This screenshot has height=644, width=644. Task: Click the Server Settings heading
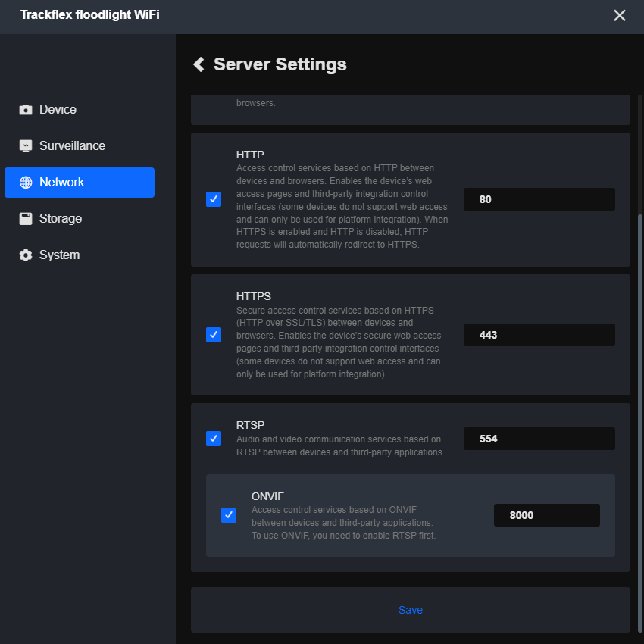[280, 64]
